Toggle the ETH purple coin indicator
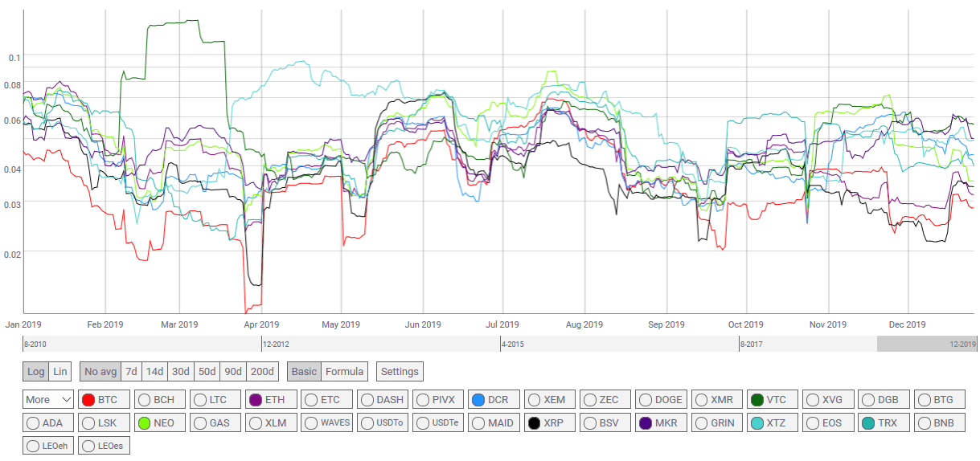The image size is (980, 461). (x=256, y=399)
